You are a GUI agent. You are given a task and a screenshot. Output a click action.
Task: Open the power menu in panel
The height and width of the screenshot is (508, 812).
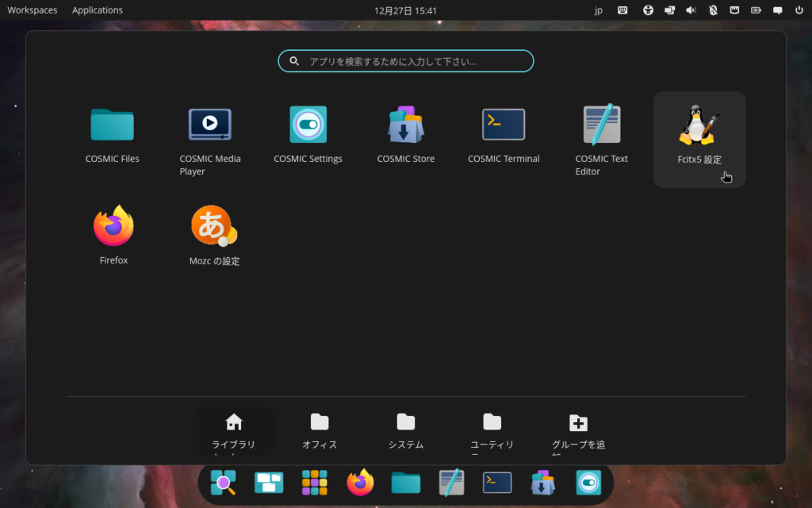pos(799,10)
